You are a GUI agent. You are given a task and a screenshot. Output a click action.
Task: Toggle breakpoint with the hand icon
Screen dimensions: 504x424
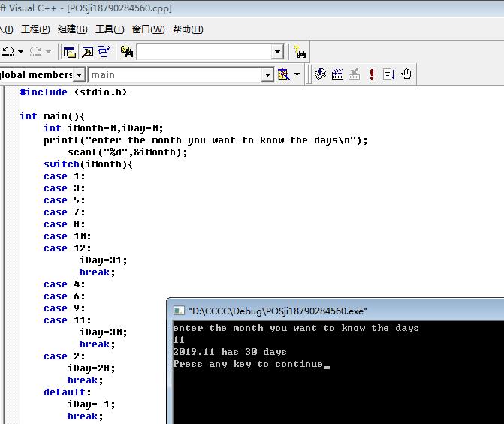tap(406, 74)
